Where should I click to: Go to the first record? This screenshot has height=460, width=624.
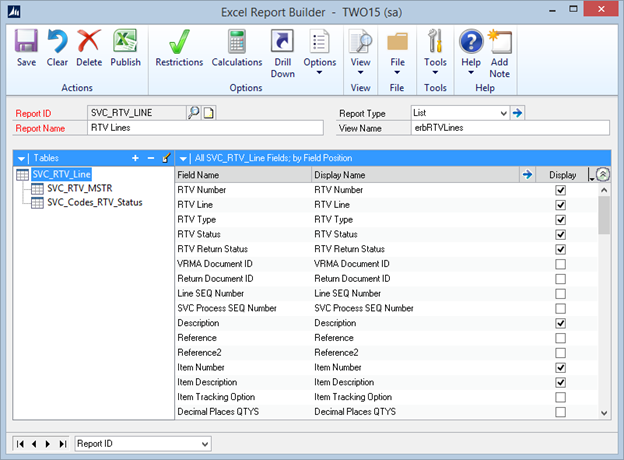(x=20, y=444)
